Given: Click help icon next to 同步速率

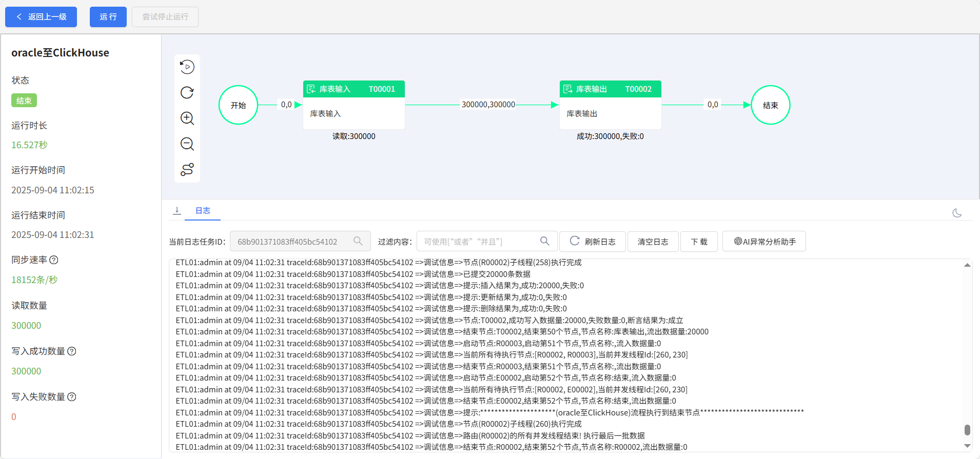Looking at the screenshot, I should pyautogui.click(x=54, y=260).
